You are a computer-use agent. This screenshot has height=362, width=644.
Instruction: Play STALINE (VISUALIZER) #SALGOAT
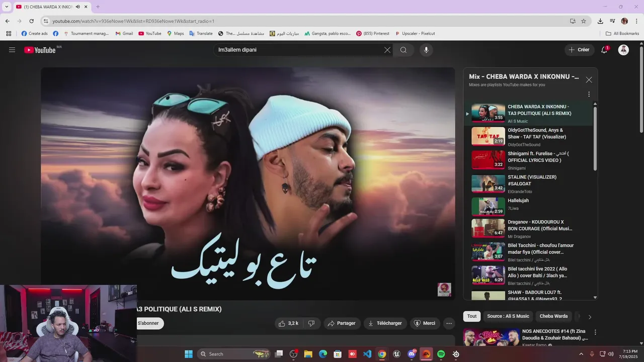point(529,184)
